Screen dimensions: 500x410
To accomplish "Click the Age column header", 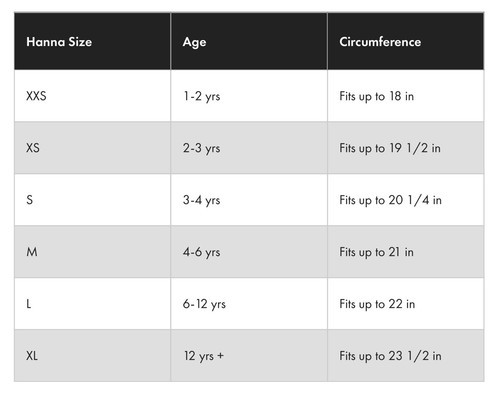I will 249,41.
